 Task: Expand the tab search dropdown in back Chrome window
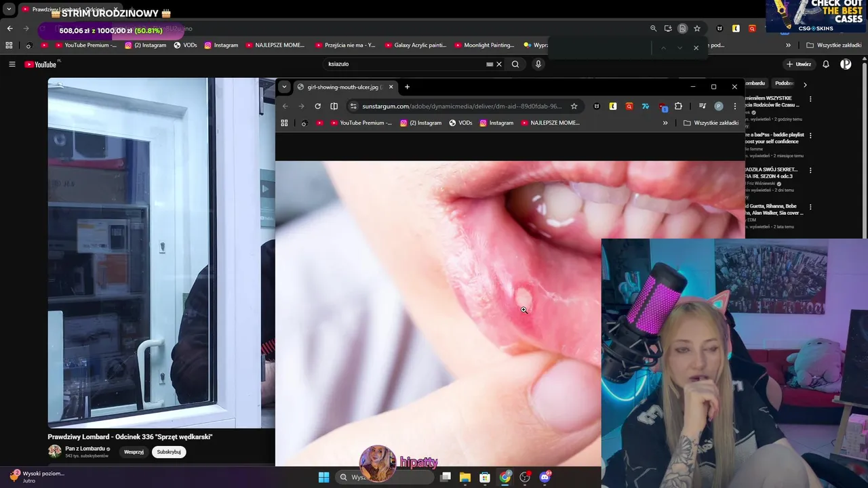click(x=9, y=9)
